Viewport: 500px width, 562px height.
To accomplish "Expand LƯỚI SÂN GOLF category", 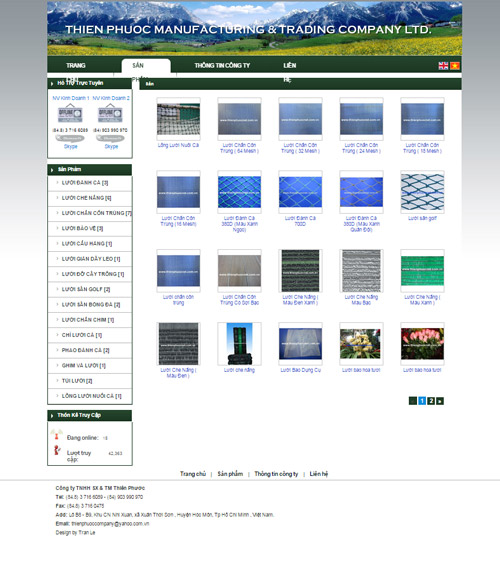I will [x=86, y=289].
